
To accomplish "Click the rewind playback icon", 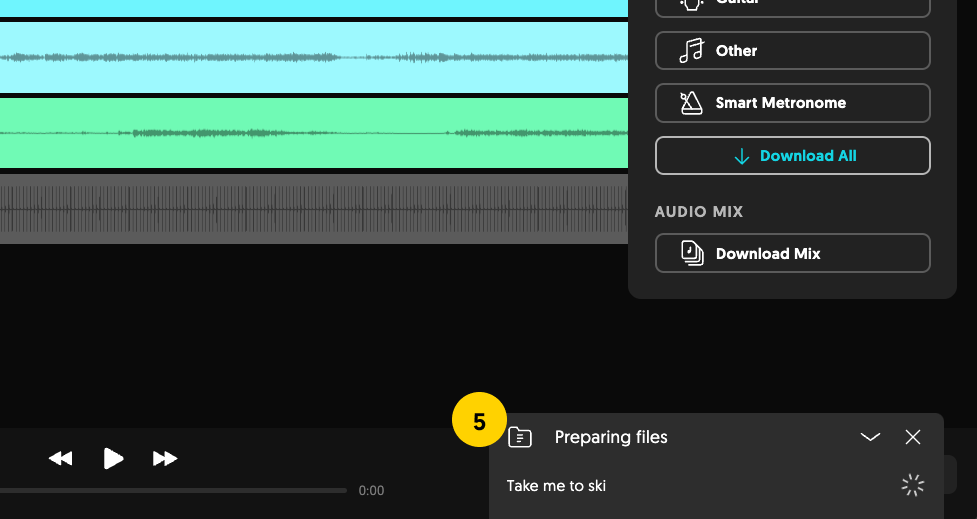I will [60, 459].
